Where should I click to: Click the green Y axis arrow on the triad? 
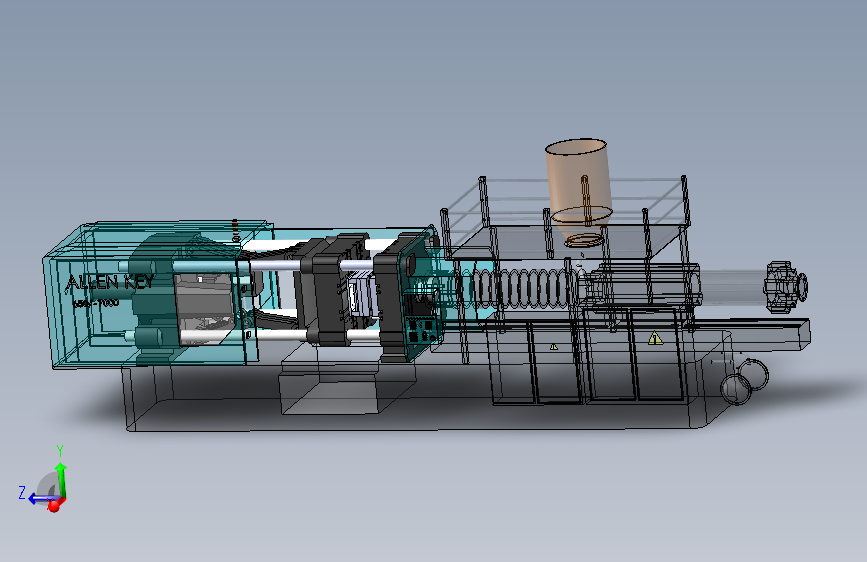tap(61, 480)
